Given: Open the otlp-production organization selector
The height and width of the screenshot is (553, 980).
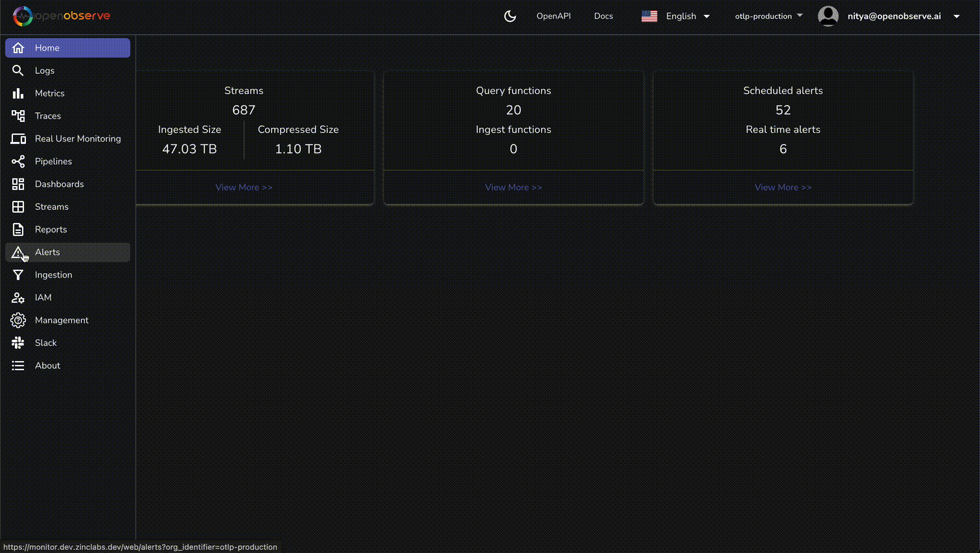Looking at the screenshot, I should [x=768, y=16].
